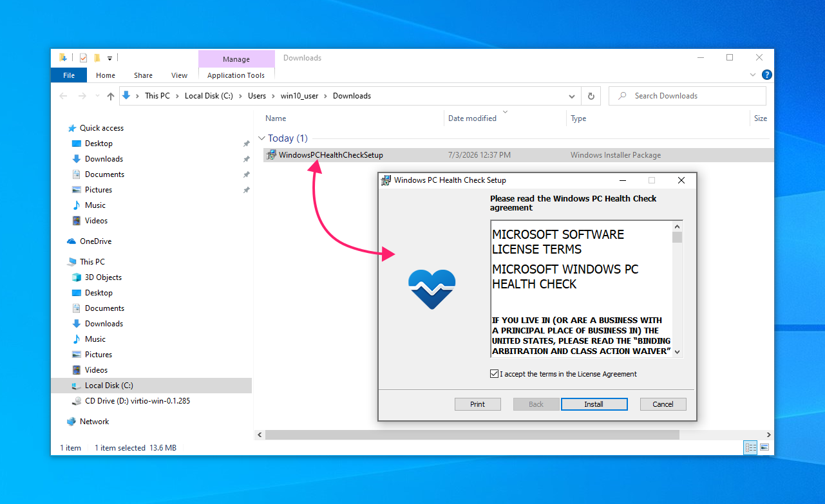This screenshot has height=504, width=825.
Task: Click the Print button in setup dialog
Action: tap(477, 404)
